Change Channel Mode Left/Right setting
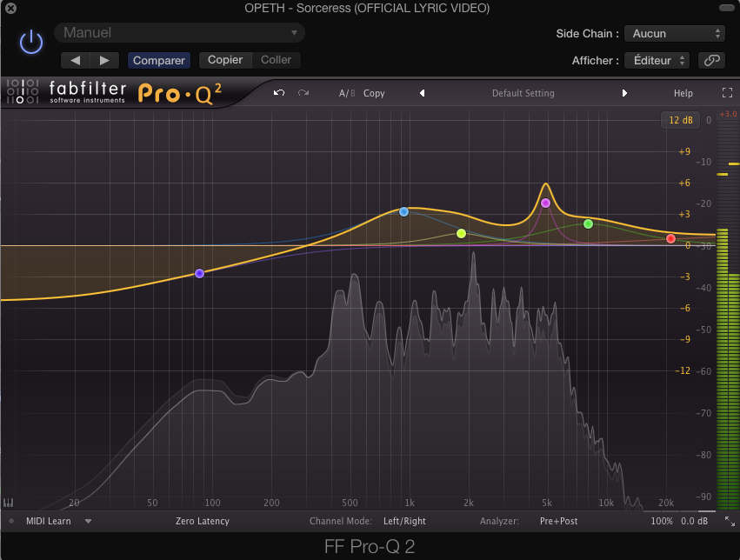Screen dimensions: 740x560 (x=404, y=522)
